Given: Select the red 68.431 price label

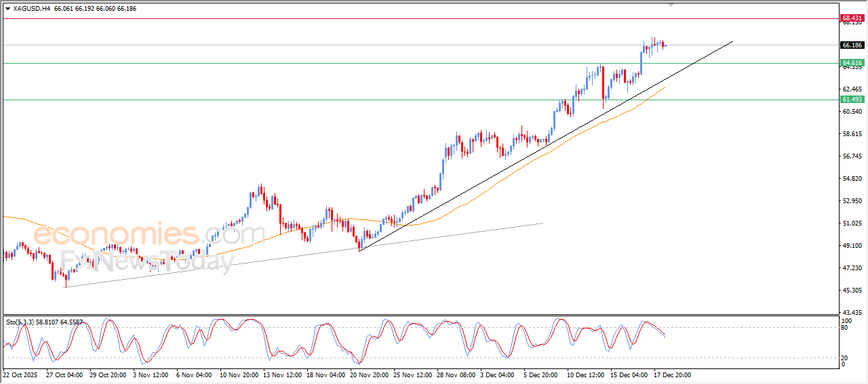Looking at the screenshot, I should pos(851,18).
